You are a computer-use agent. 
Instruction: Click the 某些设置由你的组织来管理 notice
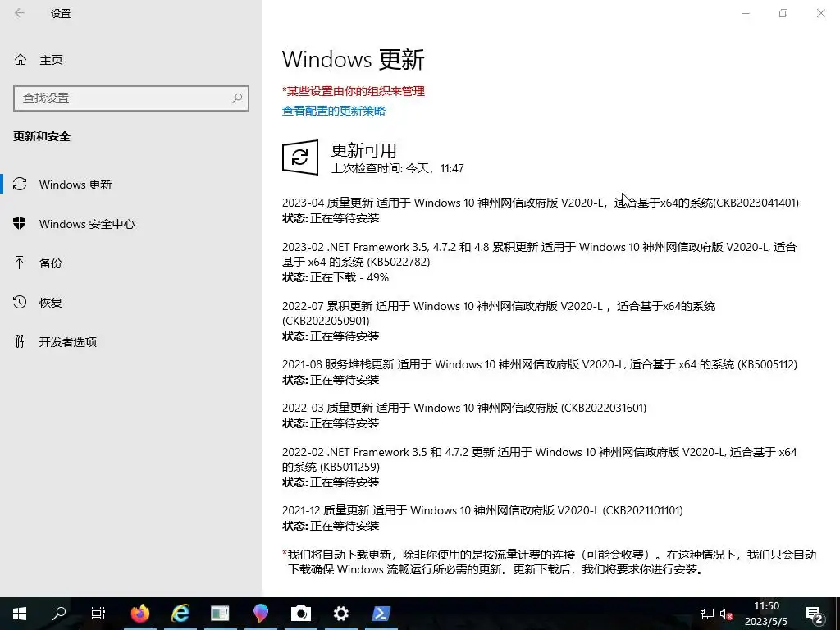pyautogui.click(x=354, y=91)
